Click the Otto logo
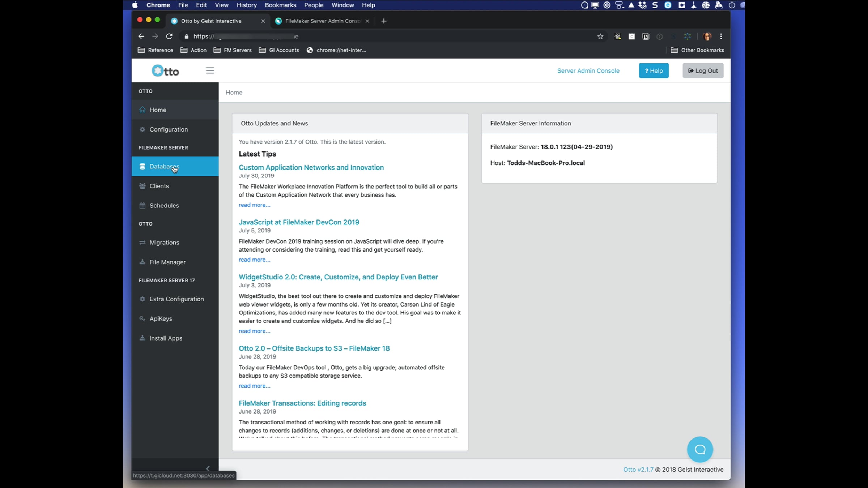Screen dimensions: 868x488 (x=165, y=71)
